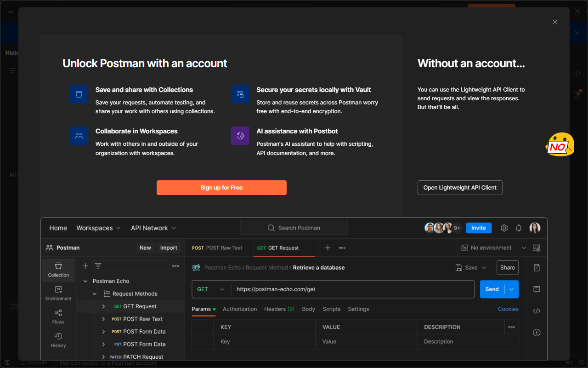This screenshot has width=588, height=368.
Task: Open the documentation icon in preview right sidebar
Action: pyautogui.click(x=537, y=268)
